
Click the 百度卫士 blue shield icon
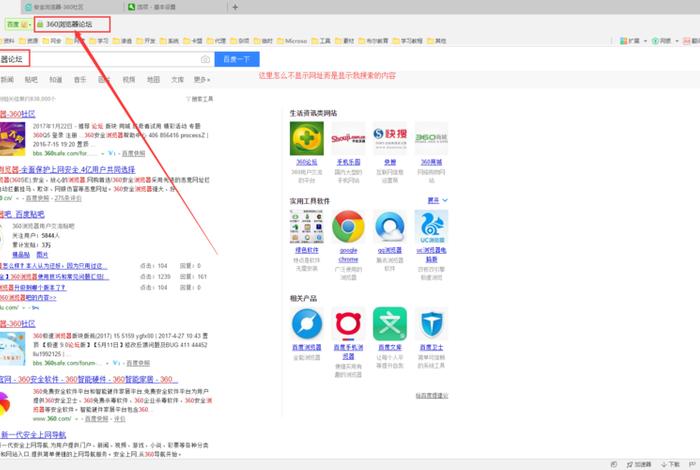(x=431, y=324)
